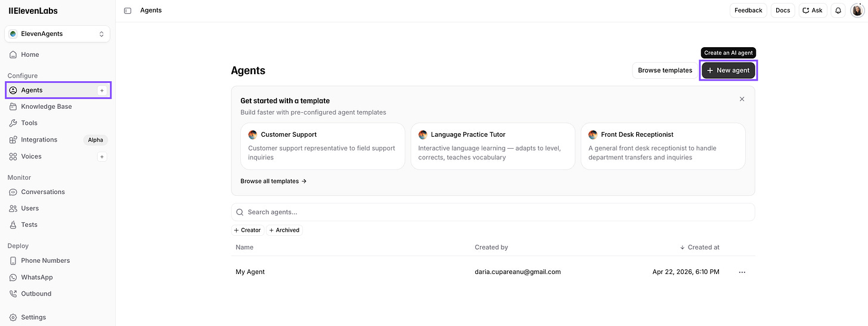868x326 pixels.
Task: Sort by the Created at column
Action: coord(699,247)
